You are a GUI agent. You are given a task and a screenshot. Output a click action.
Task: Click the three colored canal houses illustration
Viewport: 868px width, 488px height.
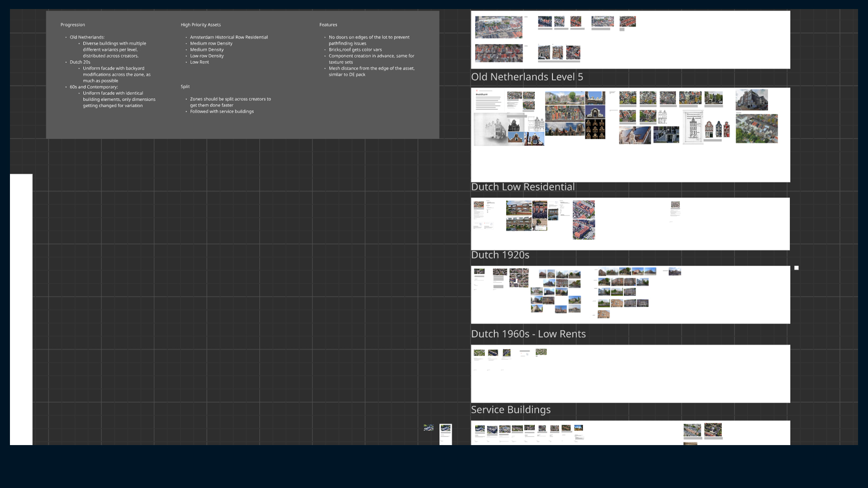point(717,130)
